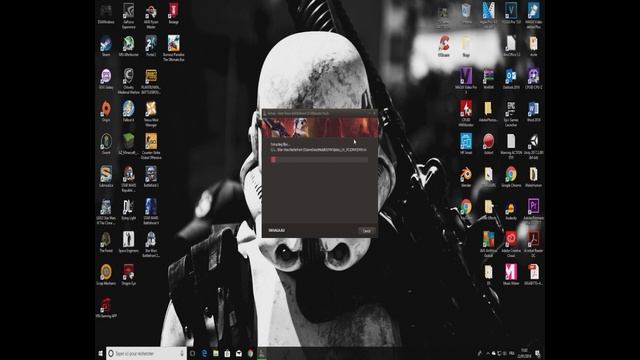This screenshot has height=360, width=640.
Task: Select the MSI Afterburner icon
Action: 129,46
